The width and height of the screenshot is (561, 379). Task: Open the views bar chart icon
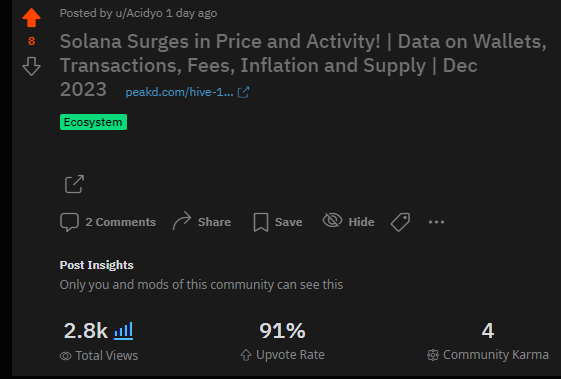tap(123, 330)
